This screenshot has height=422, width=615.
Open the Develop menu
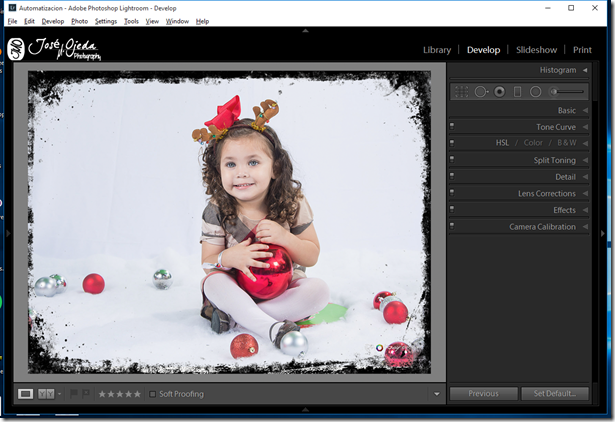coord(53,21)
